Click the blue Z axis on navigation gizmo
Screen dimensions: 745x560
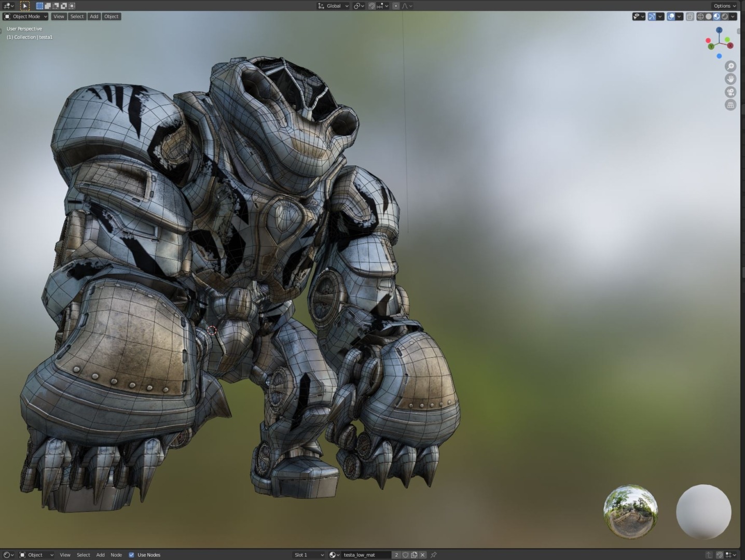tap(719, 31)
